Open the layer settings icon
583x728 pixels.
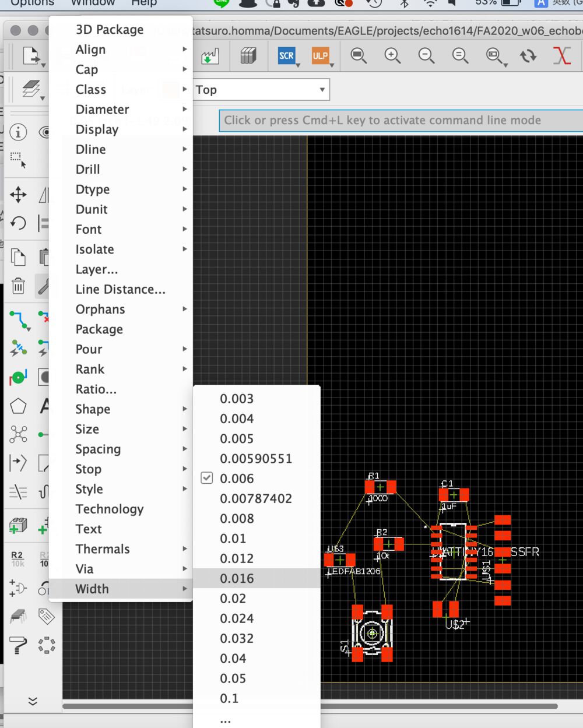click(31, 89)
